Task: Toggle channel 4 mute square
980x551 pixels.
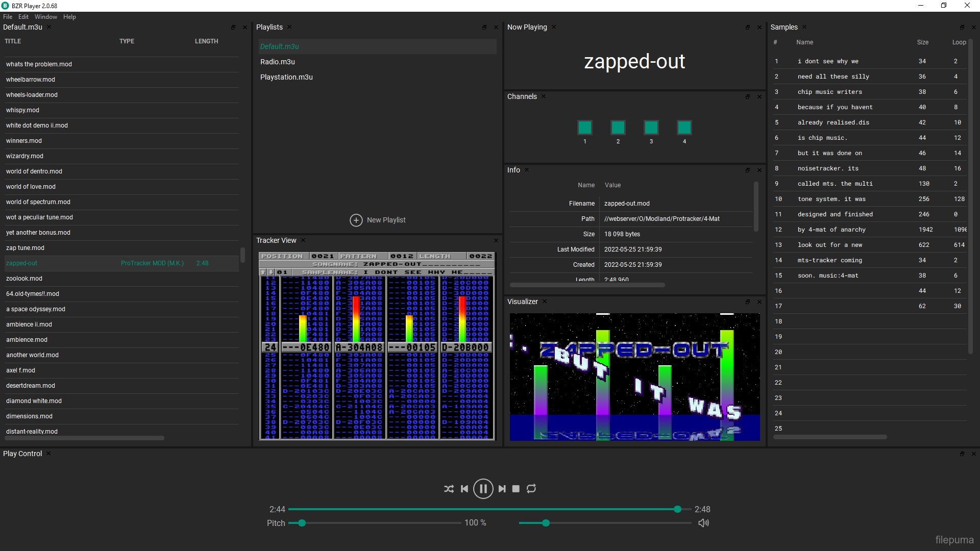Action: (x=684, y=128)
